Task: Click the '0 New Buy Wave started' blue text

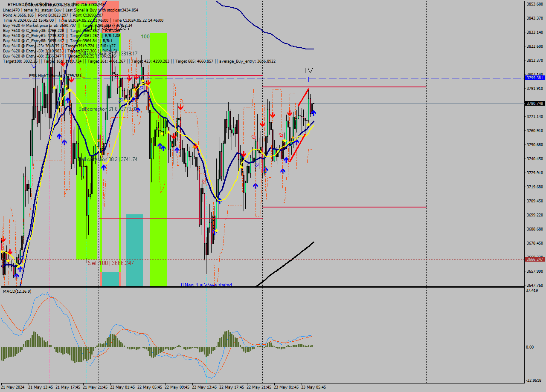Action: coord(207,285)
